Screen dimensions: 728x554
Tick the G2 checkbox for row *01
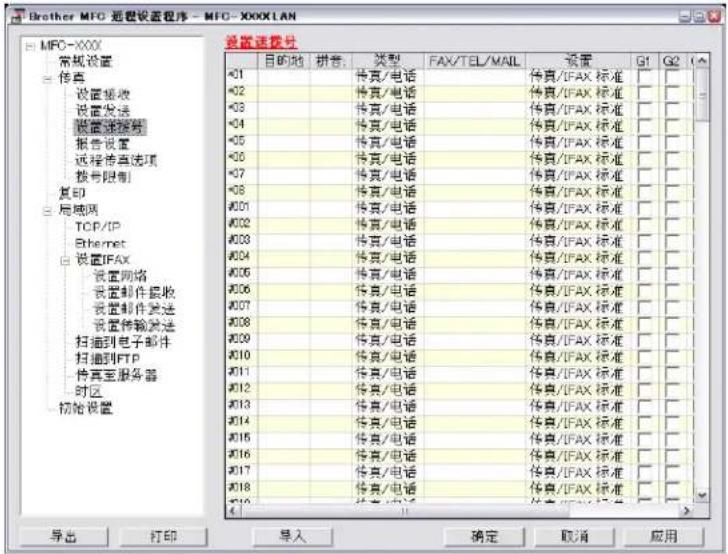[671, 77]
